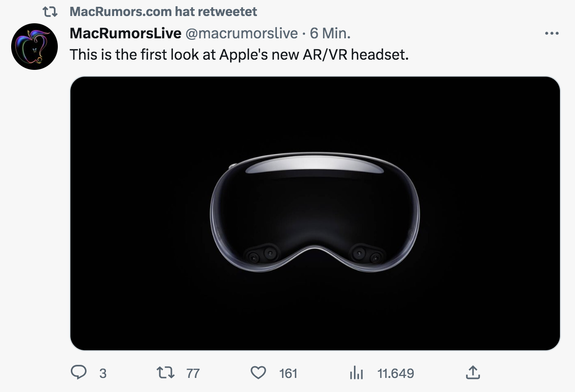575x392 pixels.
Task: Click the view count 11.649
Action: (x=396, y=373)
